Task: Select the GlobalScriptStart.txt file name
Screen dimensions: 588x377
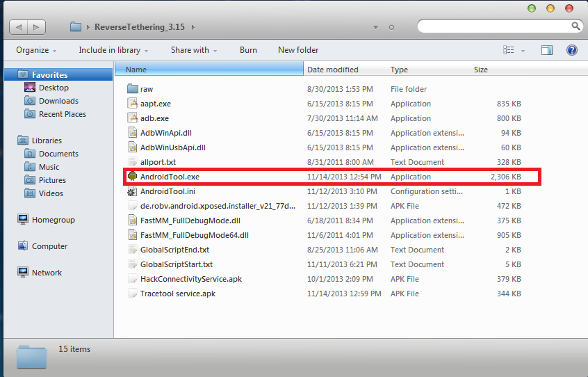Action: [177, 264]
